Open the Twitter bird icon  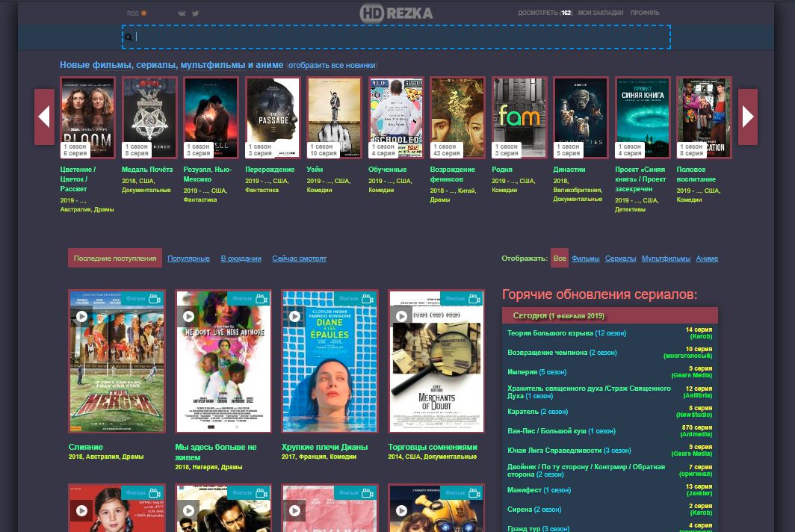point(195,13)
